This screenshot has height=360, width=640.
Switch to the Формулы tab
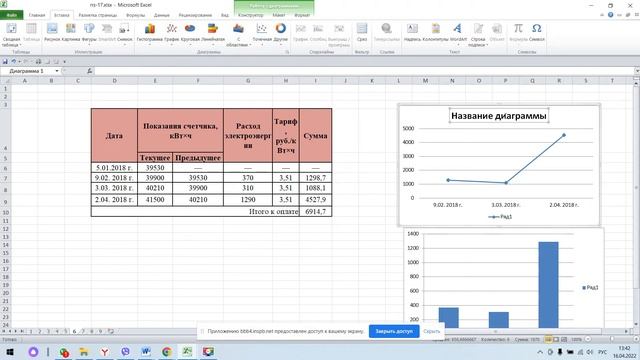[136, 15]
